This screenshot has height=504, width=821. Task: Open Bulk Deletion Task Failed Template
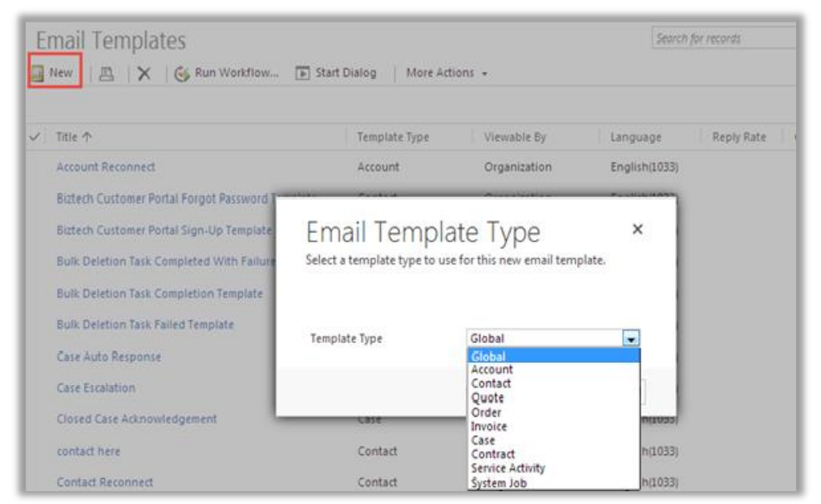(x=145, y=325)
